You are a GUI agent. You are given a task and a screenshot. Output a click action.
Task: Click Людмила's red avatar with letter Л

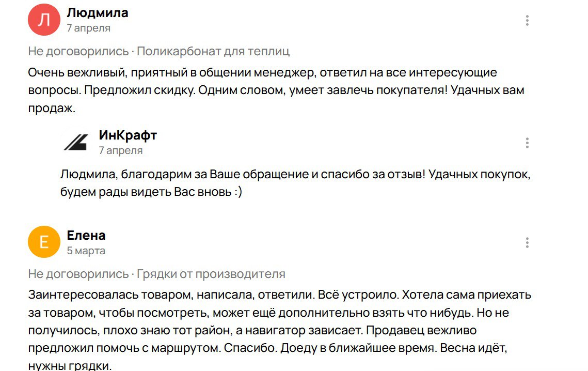coord(44,20)
